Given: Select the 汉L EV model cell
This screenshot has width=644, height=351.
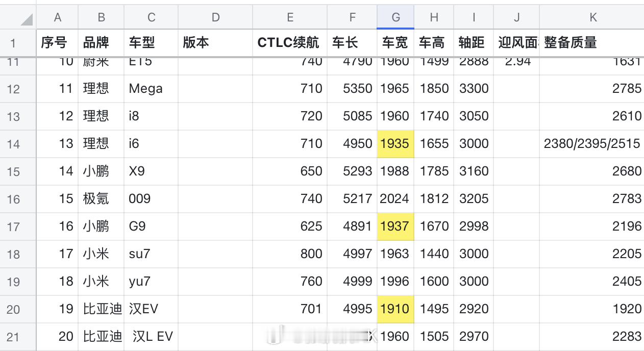Looking at the screenshot, I should tap(151, 337).
